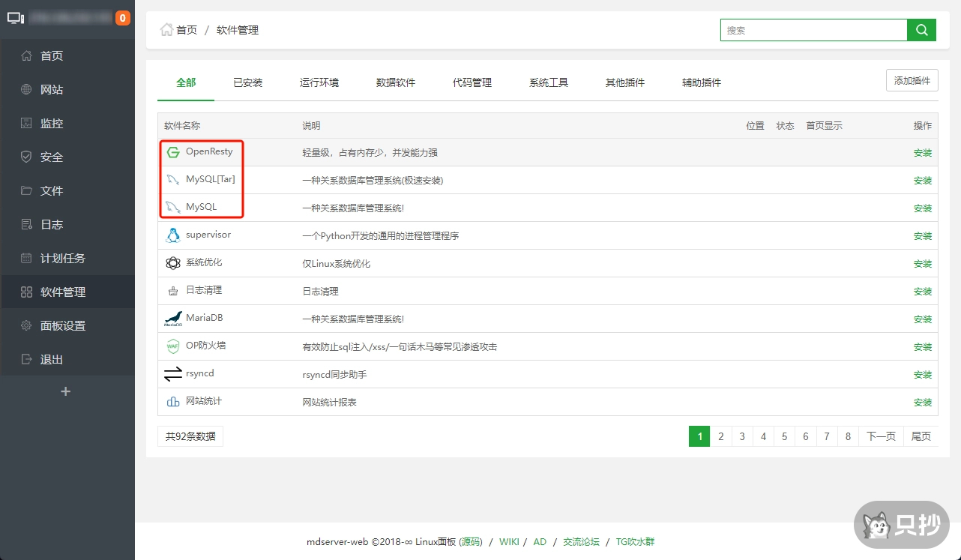Click the OP防火墙 WAF icon
This screenshot has height=560, width=961.
[x=173, y=346]
